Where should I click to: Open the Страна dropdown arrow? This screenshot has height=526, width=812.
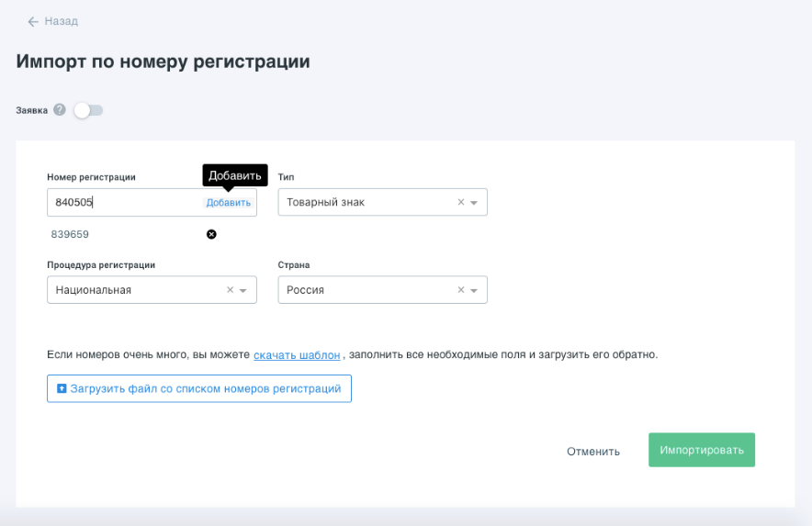pyautogui.click(x=474, y=291)
